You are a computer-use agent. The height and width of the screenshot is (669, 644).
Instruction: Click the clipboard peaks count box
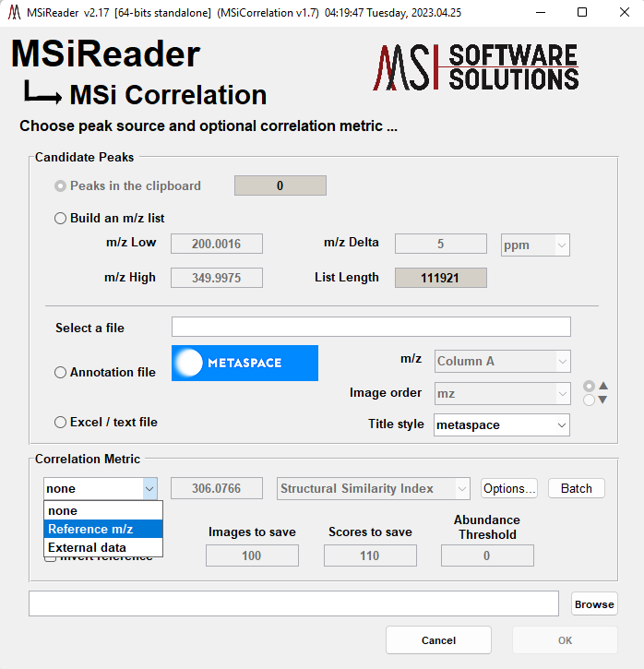(280, 185)
